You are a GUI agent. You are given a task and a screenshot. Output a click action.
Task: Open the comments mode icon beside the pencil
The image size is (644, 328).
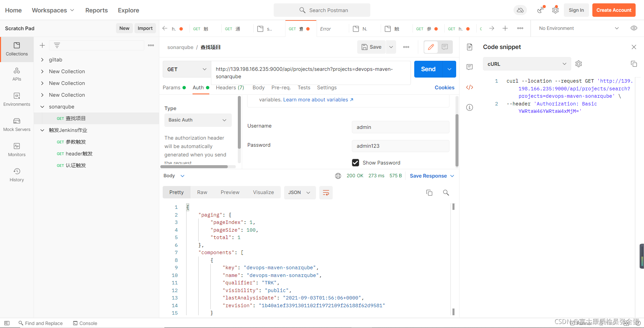[445, 47]
